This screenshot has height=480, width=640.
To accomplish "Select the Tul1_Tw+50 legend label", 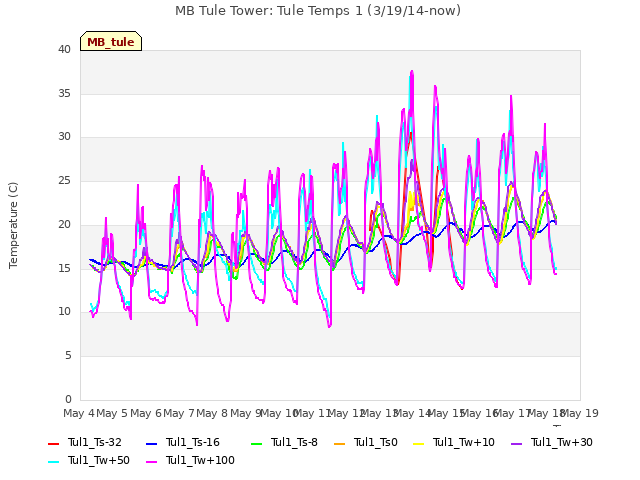I will 99,460.
